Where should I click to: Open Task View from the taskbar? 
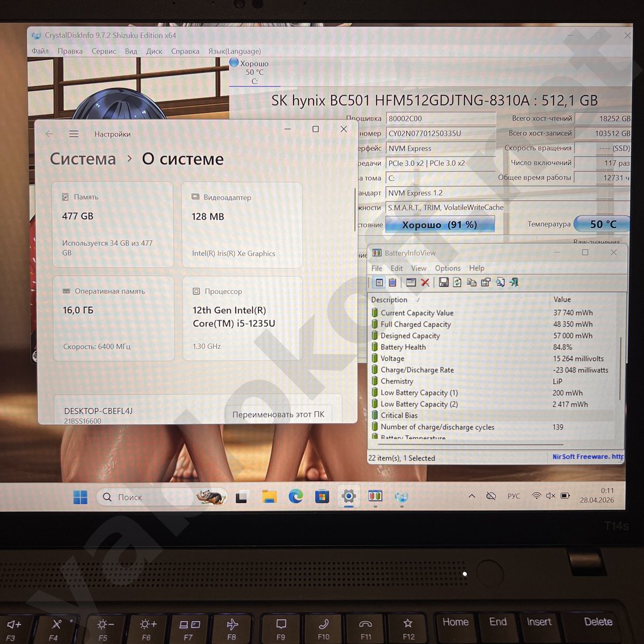(241, 497)
